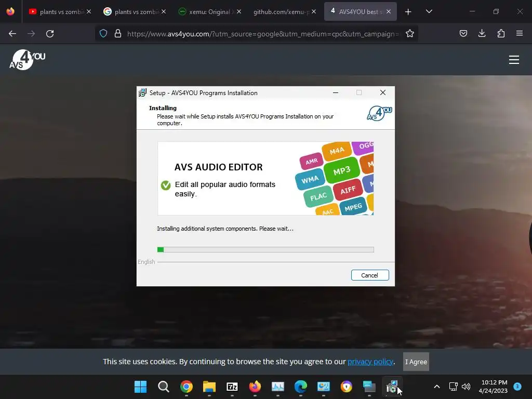Close the YouTube plants vs zombies tab

(88, 11)
